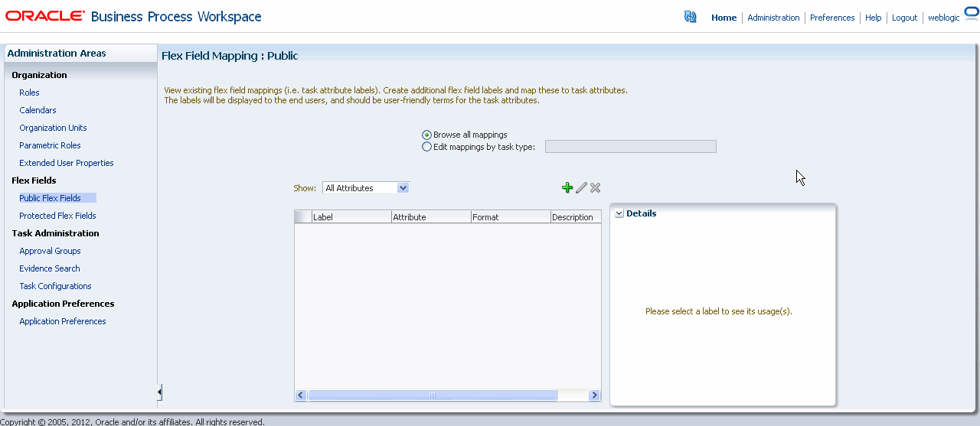
Task: Click the table select-all corner cell
Action: tap(303, 217)
